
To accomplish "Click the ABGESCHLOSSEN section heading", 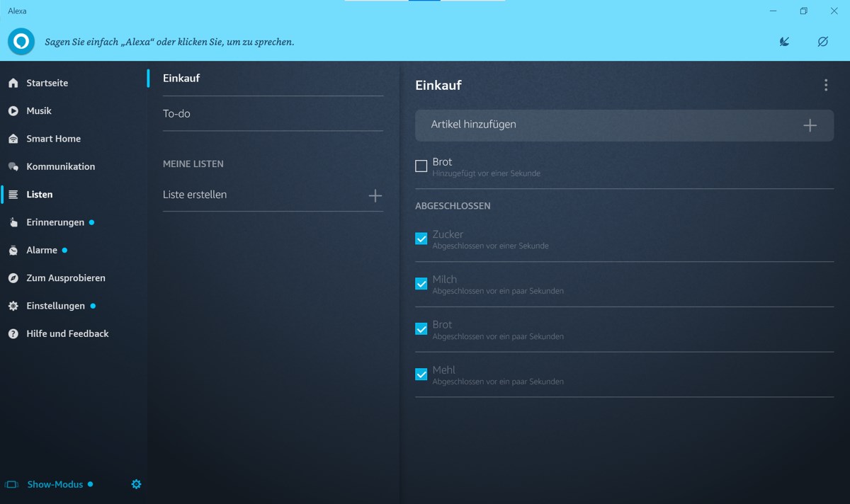I will click(x=453, y=206).
